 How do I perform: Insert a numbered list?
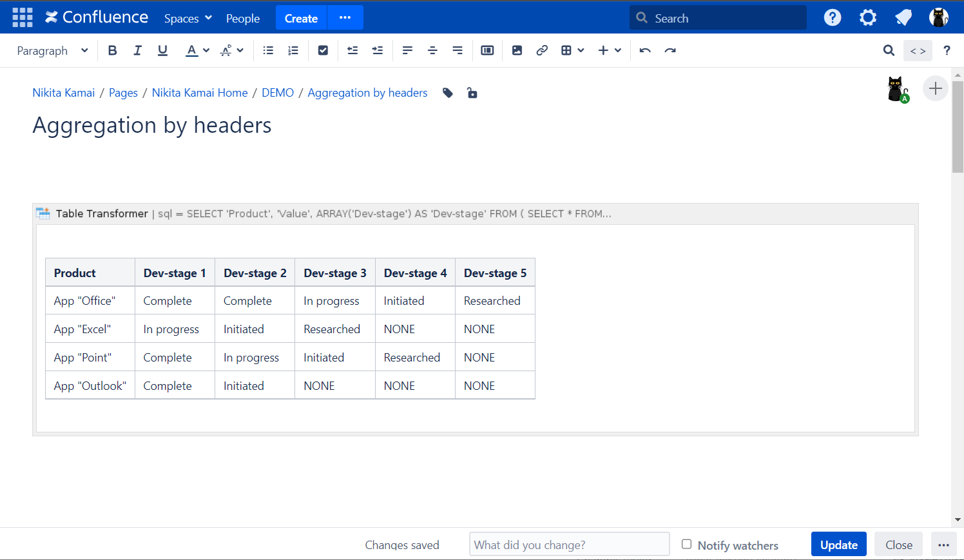[x=293, y=50]
